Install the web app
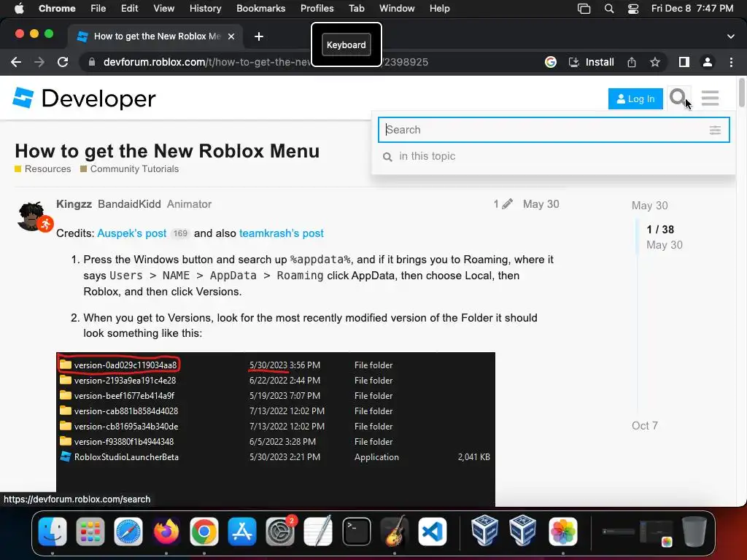The image size is (747, 560). pyautogui.click(x=591, y=62)
